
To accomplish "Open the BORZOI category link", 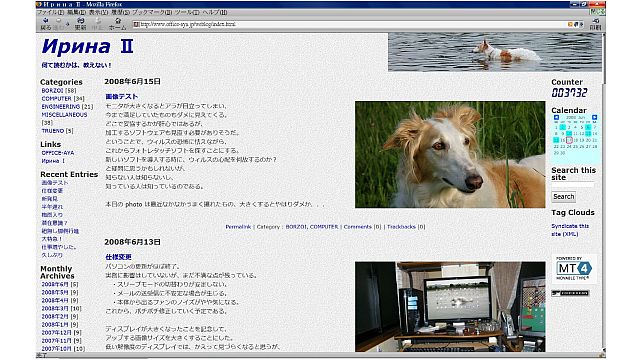I will 52,91.
